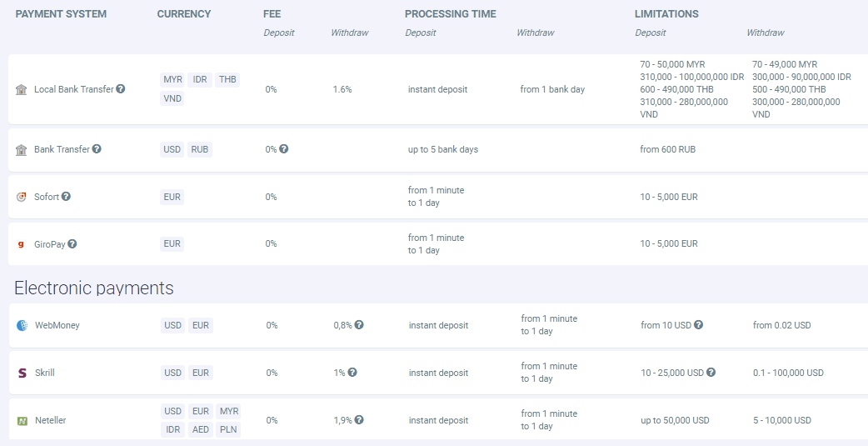Click the info icon next to Neteller 1,9% fee
The height and width of the screenshot is (446, 868).
tap(359, 420)
